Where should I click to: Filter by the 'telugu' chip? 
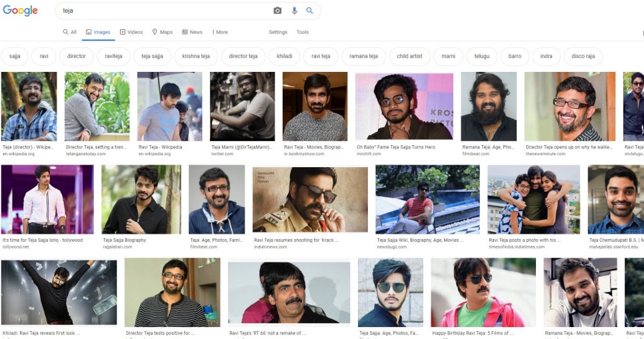[482, 56]
